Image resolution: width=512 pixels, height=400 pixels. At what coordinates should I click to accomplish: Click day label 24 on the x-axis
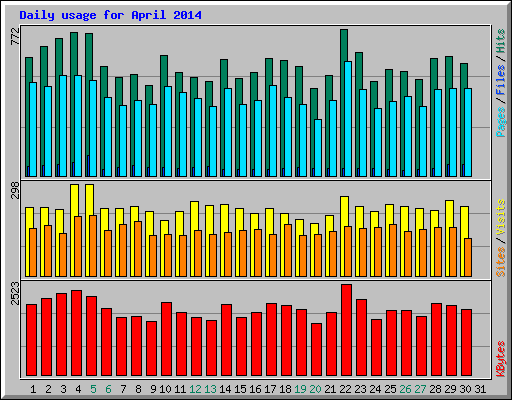[x=375, y=389]
